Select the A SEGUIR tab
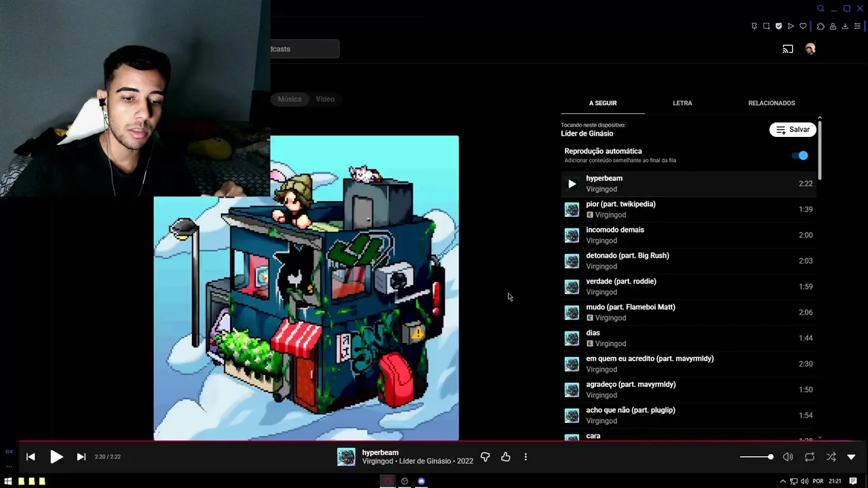The width and height of the screenshot is (868, 488). (603, 103)
